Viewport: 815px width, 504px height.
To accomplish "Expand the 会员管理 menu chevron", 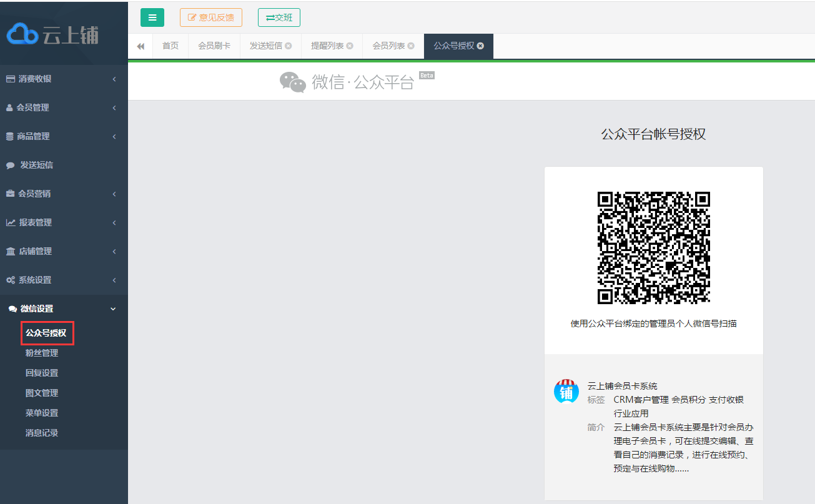I will pos(114,108).
